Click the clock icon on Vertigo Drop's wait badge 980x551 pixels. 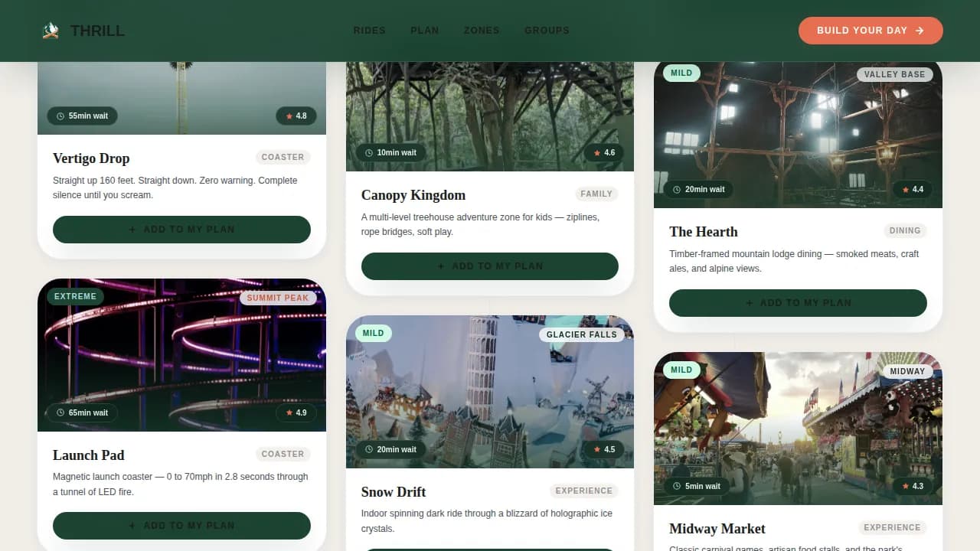(60, 116)
